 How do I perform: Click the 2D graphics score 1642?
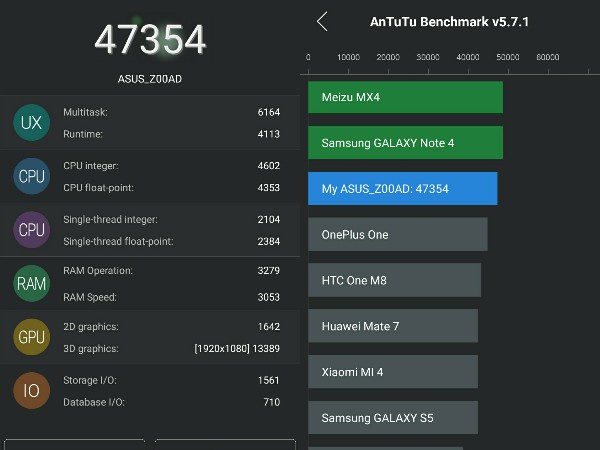tap(269, 326)
